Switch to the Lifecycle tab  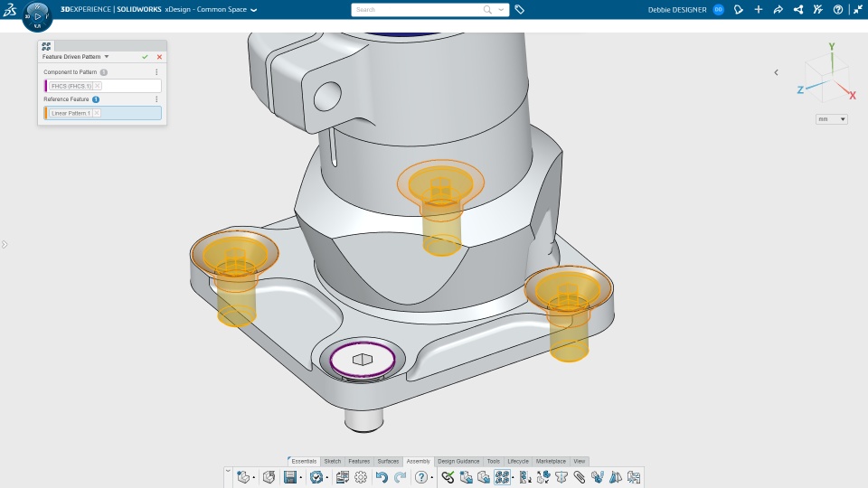518,461
